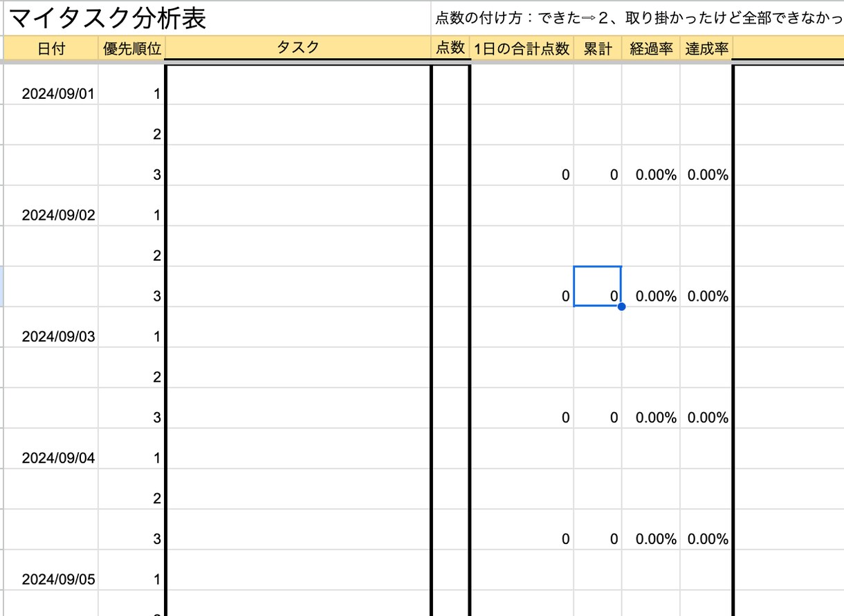This screenshot has height=616, width=844.
Task: Select the scoring instructions text 点数の付け方
Action: (x=636, y=18)
